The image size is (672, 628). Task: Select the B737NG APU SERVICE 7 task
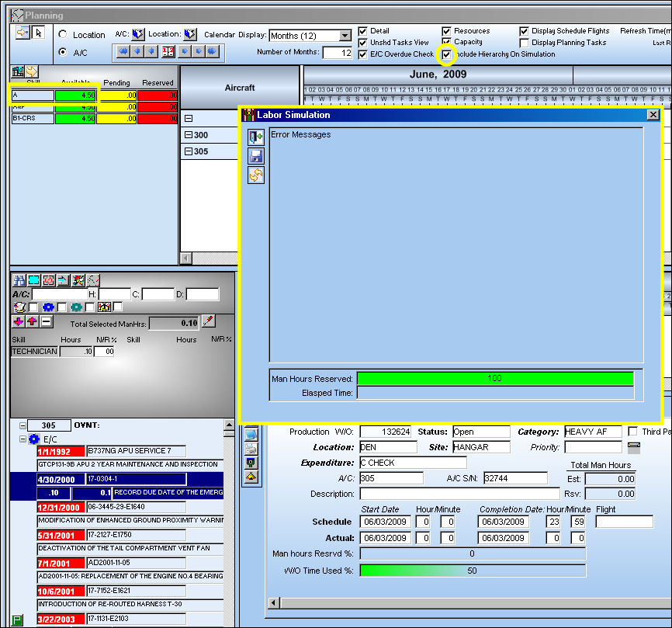click(137, 451)
